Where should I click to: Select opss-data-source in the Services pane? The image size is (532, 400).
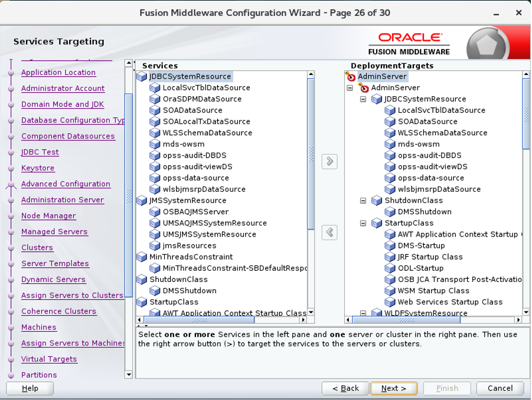coord(196,178)
